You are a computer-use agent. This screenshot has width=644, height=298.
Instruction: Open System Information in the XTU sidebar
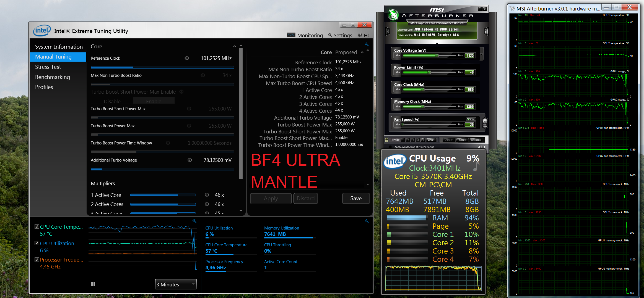pyautogui.click(x=59, y=47)
